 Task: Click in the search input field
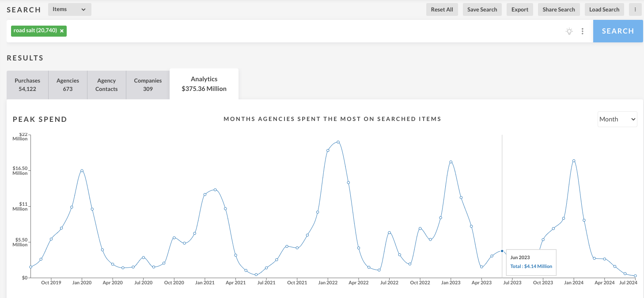point(309,31)
